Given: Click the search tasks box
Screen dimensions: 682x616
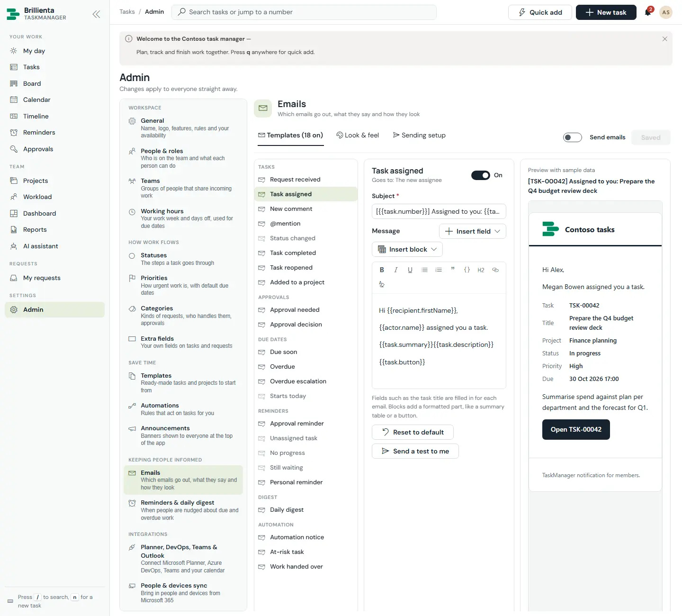Looking at the screenshot, I should (304, 12).
